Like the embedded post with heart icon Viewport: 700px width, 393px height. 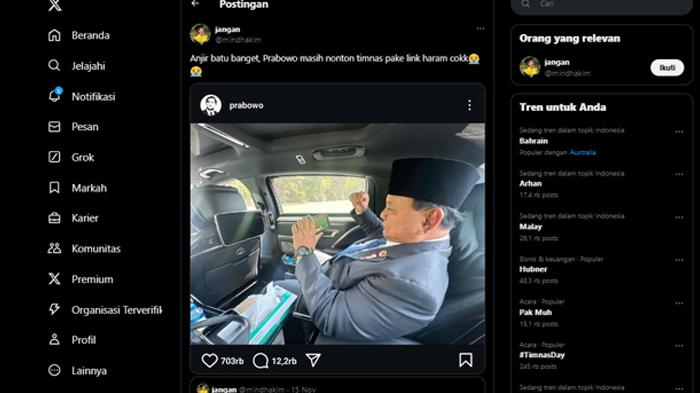click(209, 360)
